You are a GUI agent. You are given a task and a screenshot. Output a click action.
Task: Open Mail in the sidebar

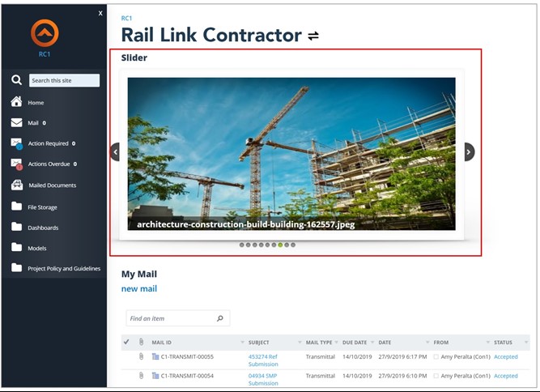33,123
